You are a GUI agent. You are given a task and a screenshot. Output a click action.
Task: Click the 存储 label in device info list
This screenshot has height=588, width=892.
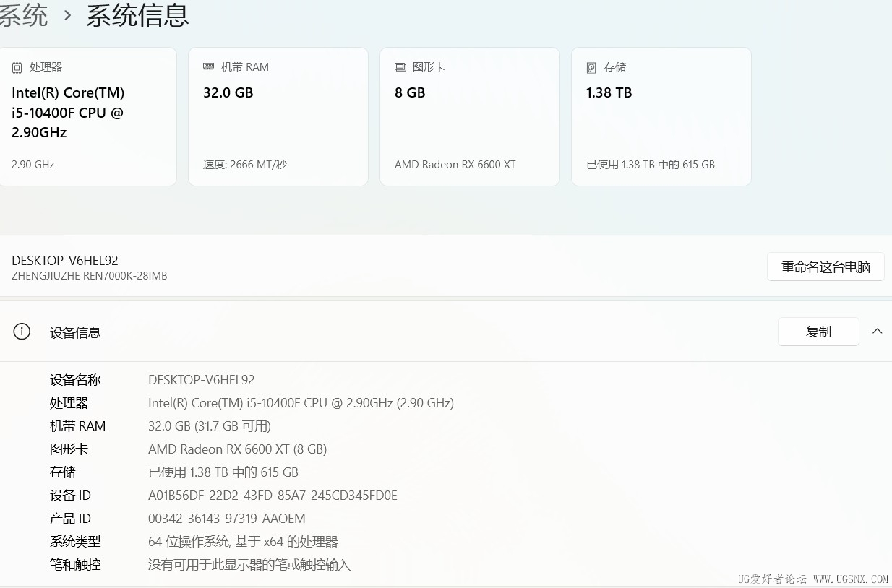(63, 472)
